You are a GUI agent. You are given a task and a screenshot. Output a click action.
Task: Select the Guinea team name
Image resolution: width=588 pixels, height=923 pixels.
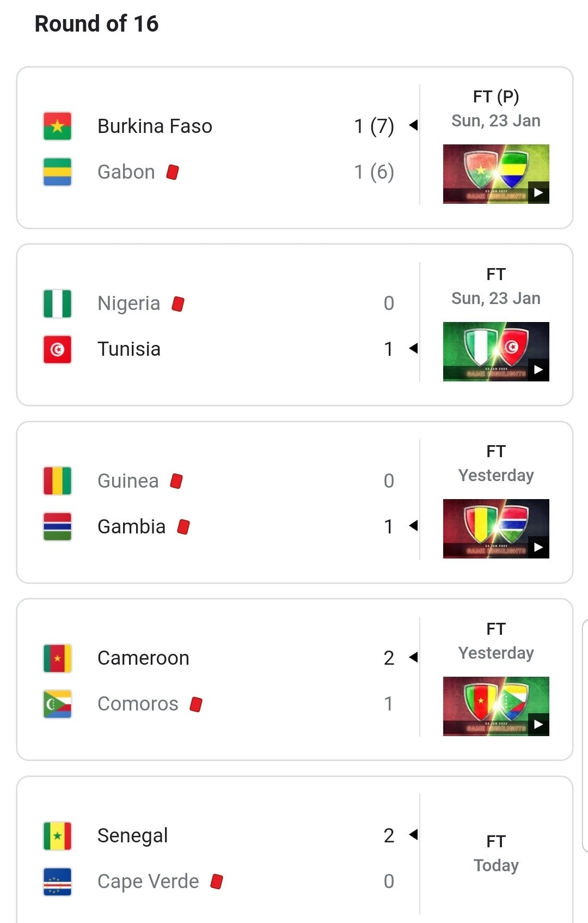[128, 481]
